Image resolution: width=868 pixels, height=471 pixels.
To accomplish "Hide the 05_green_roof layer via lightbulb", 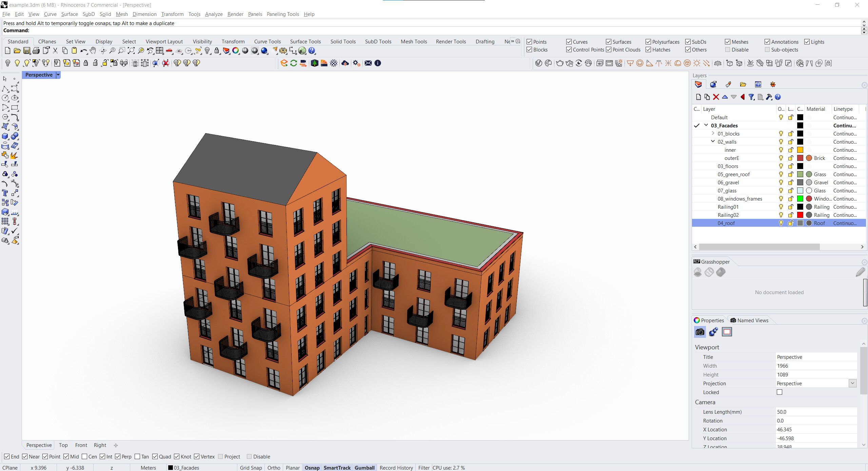I will click(x=781, y=174).
